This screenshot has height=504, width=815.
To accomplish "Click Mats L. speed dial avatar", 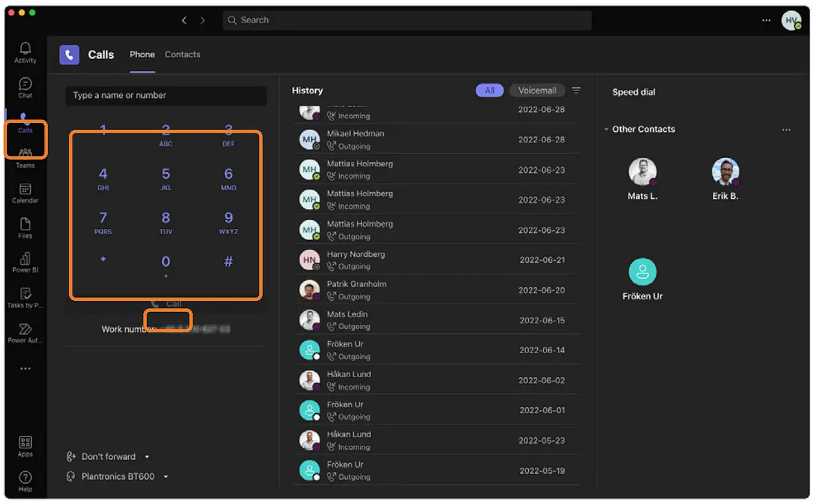I will pyautogui.click(x=643, y=172).
